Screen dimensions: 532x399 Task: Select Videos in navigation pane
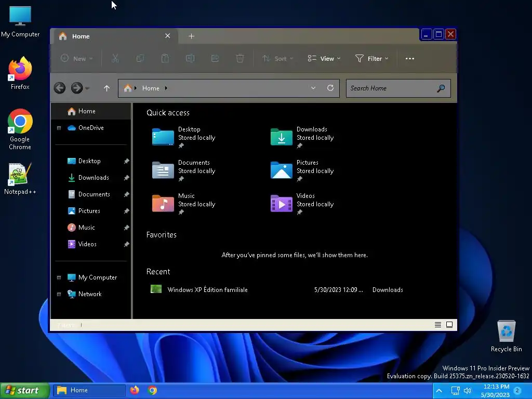point(90,244)
